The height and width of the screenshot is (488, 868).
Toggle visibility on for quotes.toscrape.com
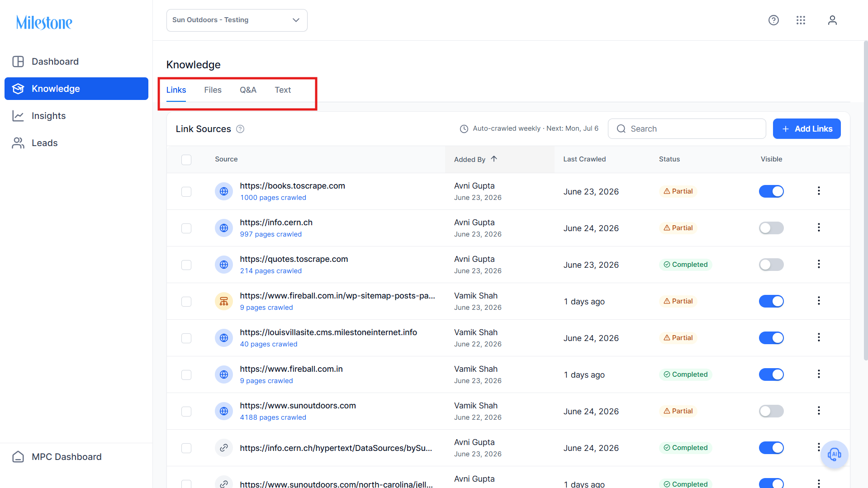771,265
